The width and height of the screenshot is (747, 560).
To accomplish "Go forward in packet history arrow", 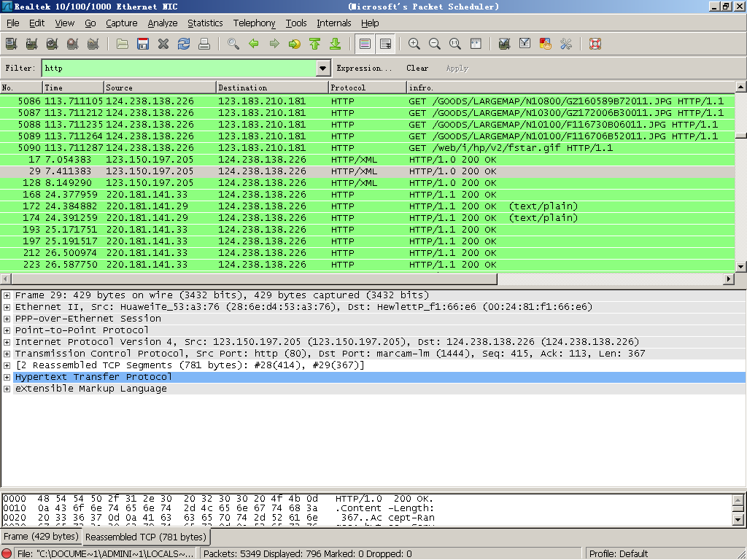I will 274,44.
